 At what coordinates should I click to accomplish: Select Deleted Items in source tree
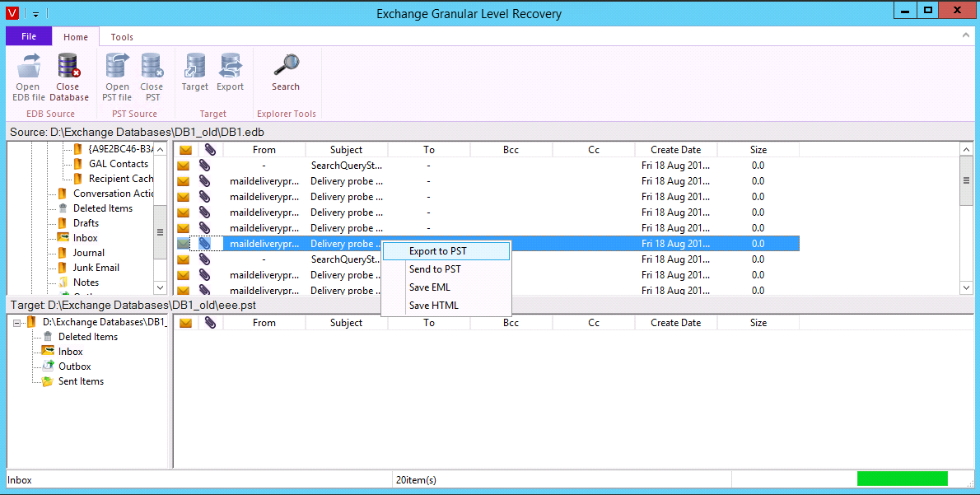pos(102,208)
